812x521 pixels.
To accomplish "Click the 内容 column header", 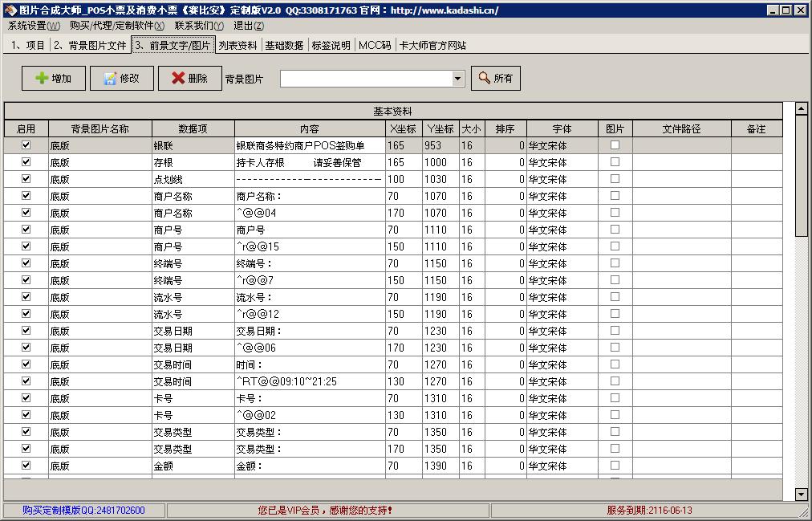I will click(x=310, y=129).
